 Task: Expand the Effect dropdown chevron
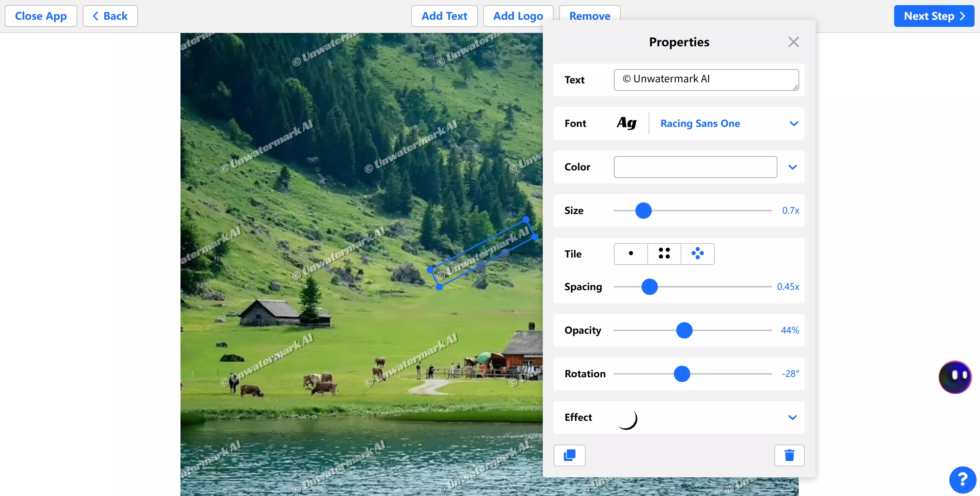(792, 417)
